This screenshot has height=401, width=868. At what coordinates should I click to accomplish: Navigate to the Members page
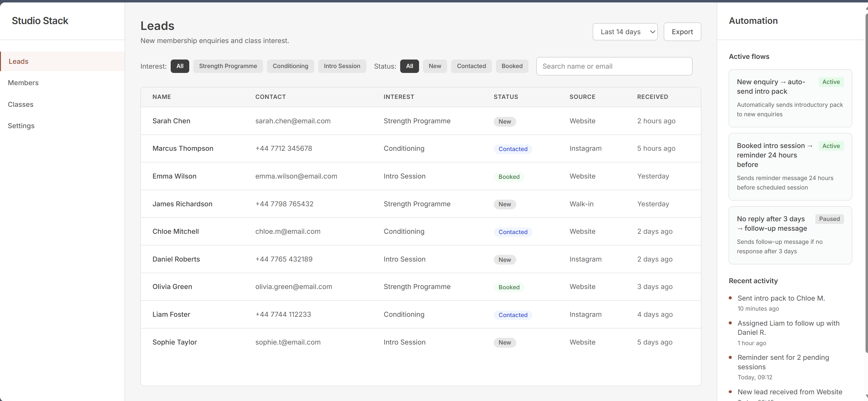pos(23,83)
